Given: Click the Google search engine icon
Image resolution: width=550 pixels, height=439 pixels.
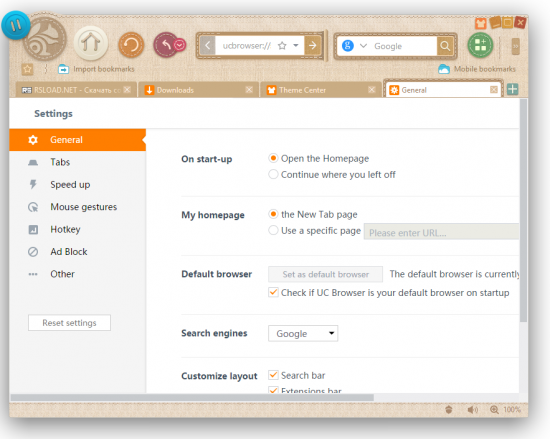Looking at the screenshot, I should (348, 46).
